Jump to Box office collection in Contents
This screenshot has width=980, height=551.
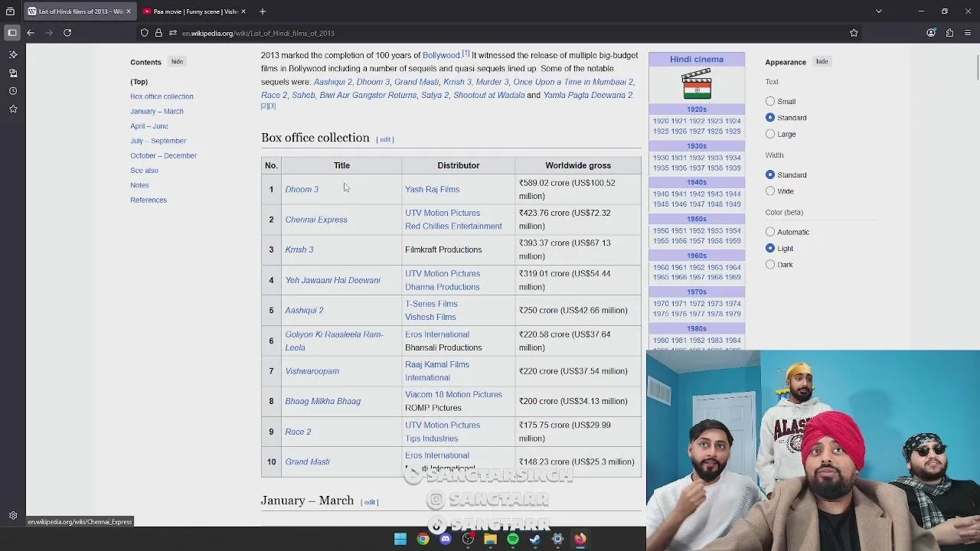162,96
